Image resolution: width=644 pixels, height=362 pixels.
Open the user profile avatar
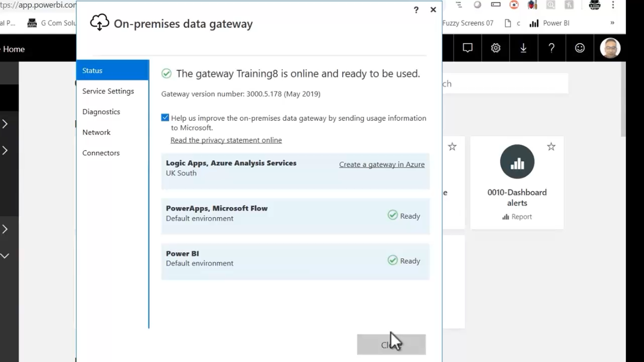pyautogui.click(x=610, y=48)
